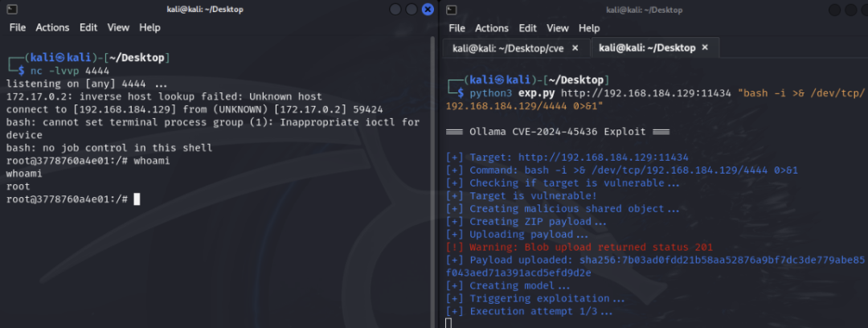Image resolution: width=868 pixels, height=328 pixels.
Task: Click the left terminal cursor block
Action: click(137, 199)
